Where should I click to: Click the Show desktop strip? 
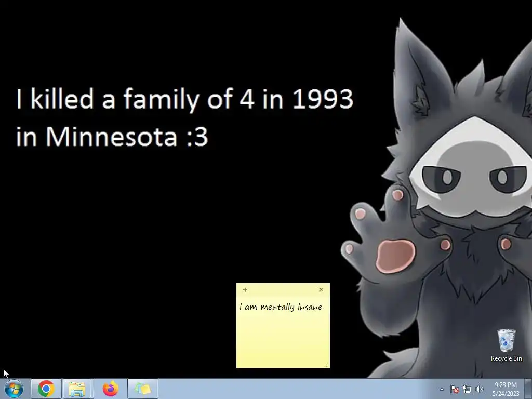[528, 389]
